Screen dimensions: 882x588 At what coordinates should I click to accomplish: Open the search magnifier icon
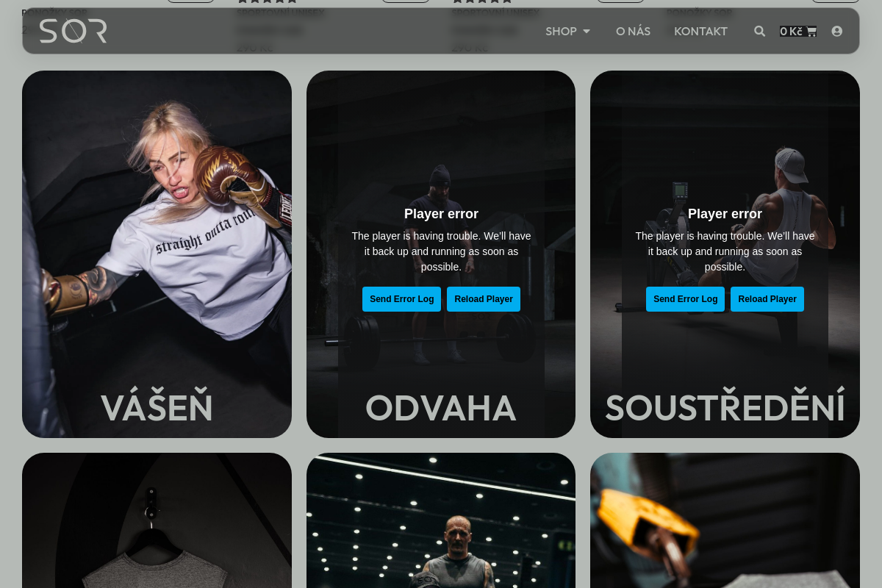coord(759,31)
